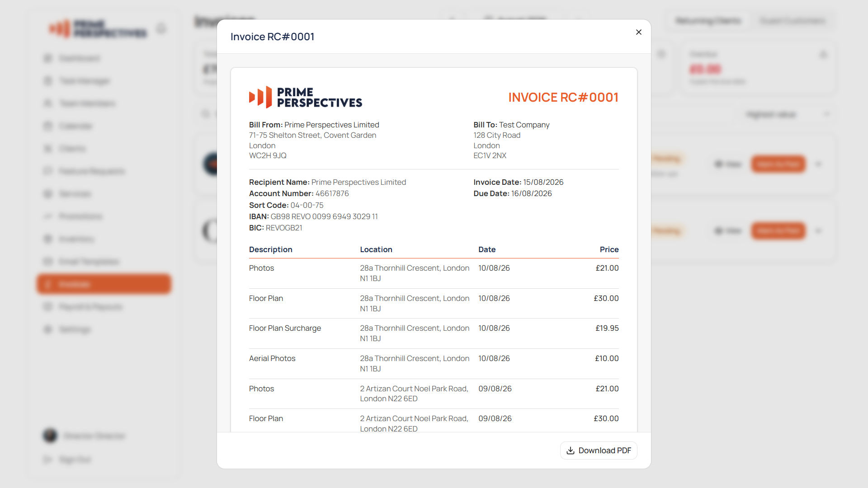
Task: Click the IBAN 'GB98 REVO 0099 6949 3029 11'
Action: tap(324, 216)
